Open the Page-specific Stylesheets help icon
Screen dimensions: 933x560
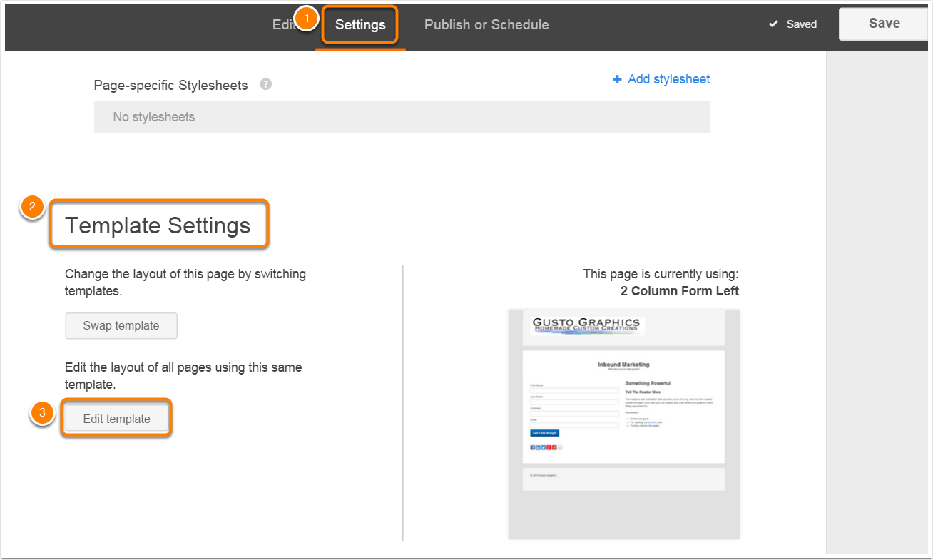pyautogui.click(x=266, y=84)
